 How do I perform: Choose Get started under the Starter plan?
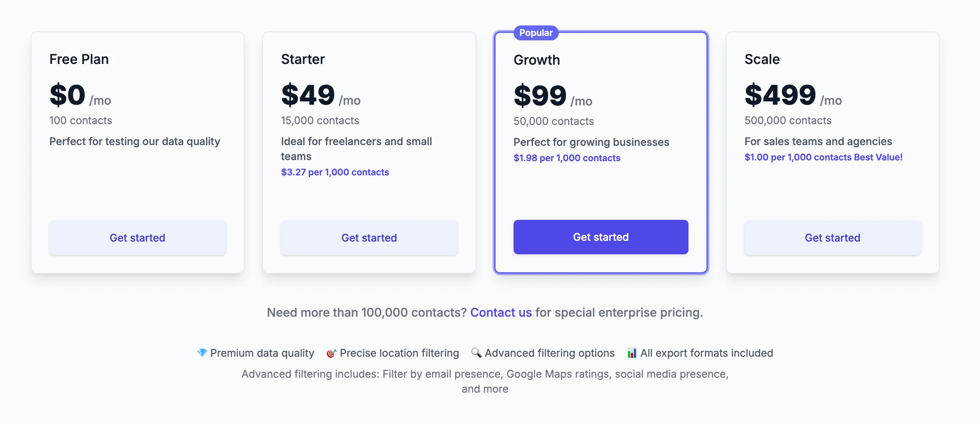pos(369,237)
